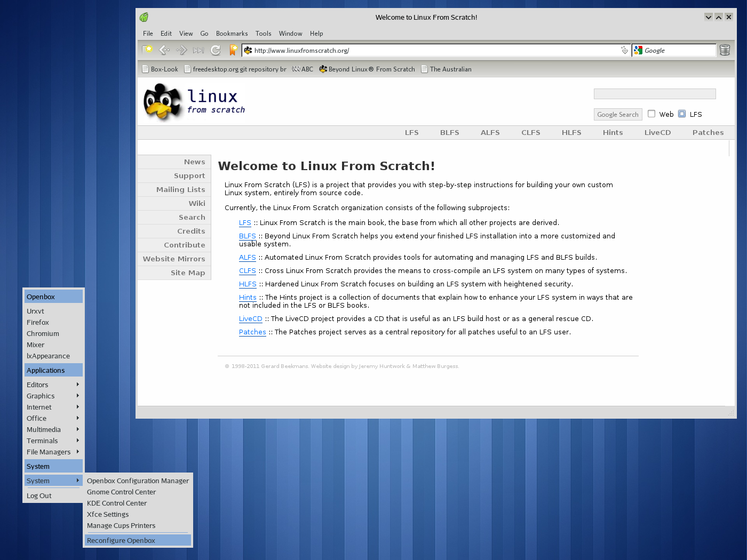The image size is (747, 560).
Task: Open the ABC bookmark
Action: click(x=303, y=69)
